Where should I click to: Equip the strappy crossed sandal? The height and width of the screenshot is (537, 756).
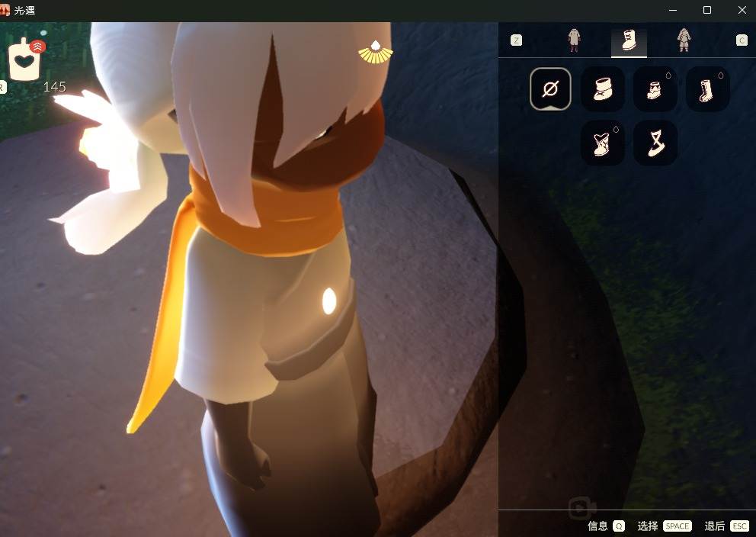(x=655, y=143)
